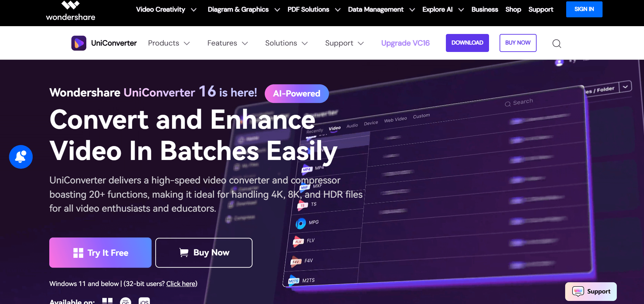Switch to the Custom tab
Viewport: 644px width, 304px height.
click(421, 116)
